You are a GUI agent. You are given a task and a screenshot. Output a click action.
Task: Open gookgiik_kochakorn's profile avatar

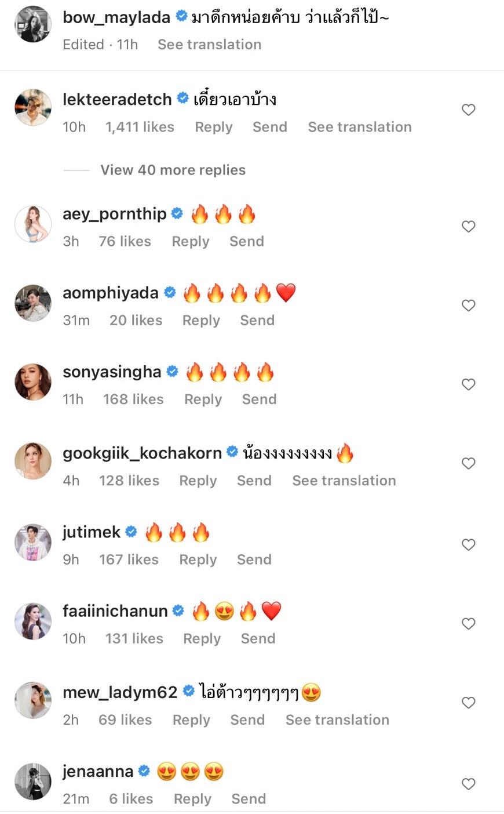tap(33, 461)
